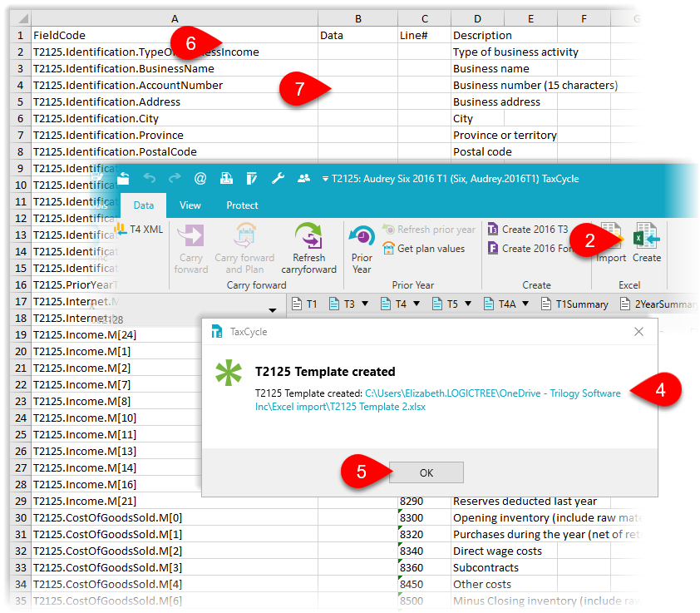Click Refresh prior year command
Viewport: 700px width, 613px height.
(430, 230)
